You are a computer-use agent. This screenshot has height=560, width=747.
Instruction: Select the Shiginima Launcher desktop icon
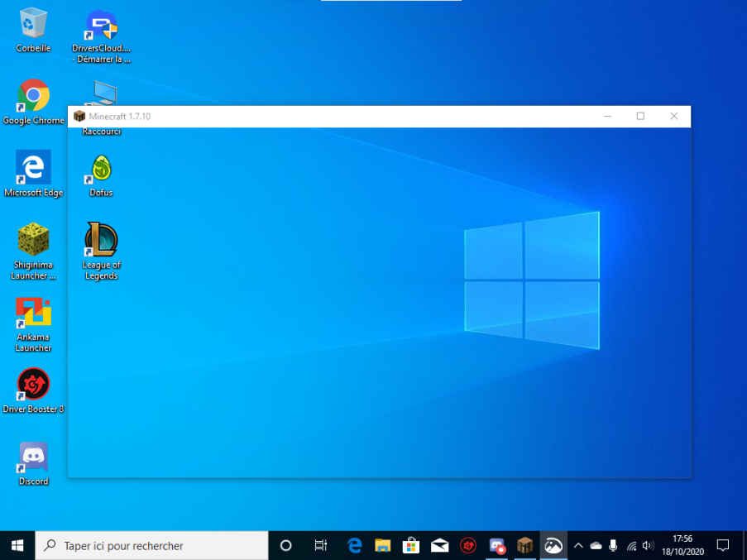click(x=33, y=251)
